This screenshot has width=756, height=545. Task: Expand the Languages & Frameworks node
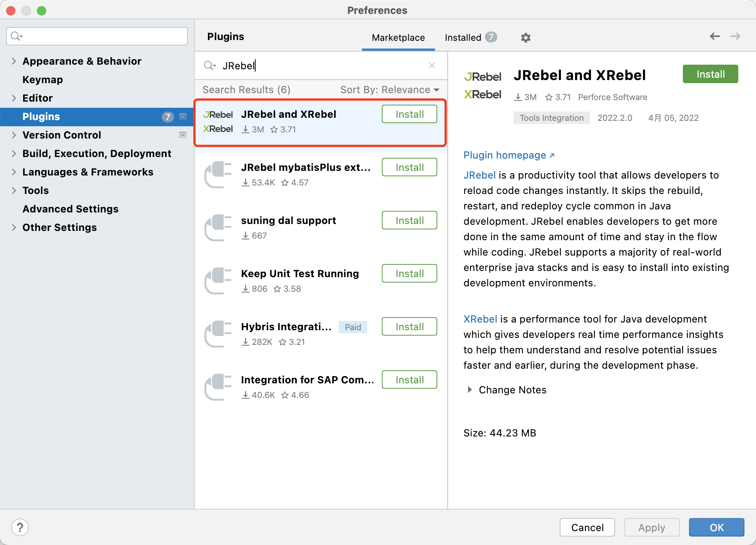click(x=14, y=172)
